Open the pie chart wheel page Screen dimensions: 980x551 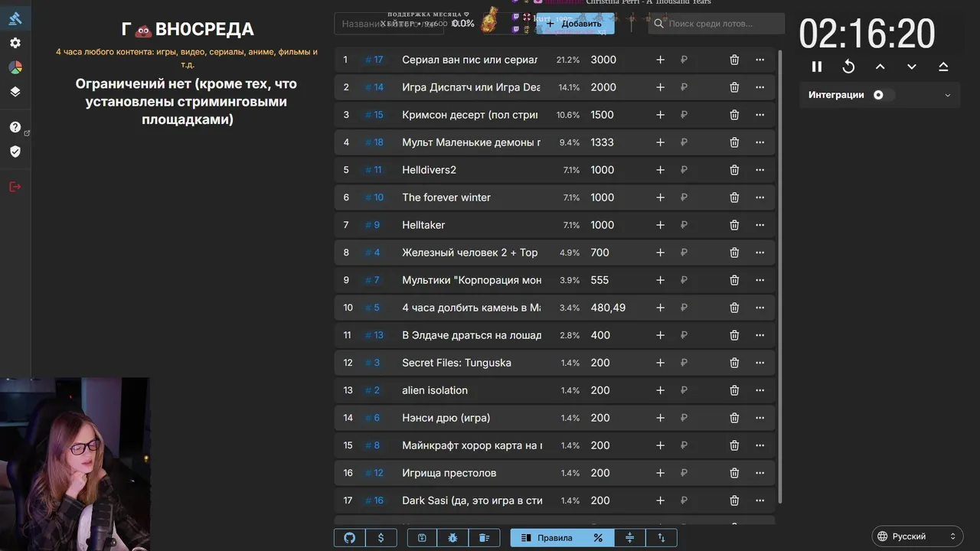coord(15,67)
